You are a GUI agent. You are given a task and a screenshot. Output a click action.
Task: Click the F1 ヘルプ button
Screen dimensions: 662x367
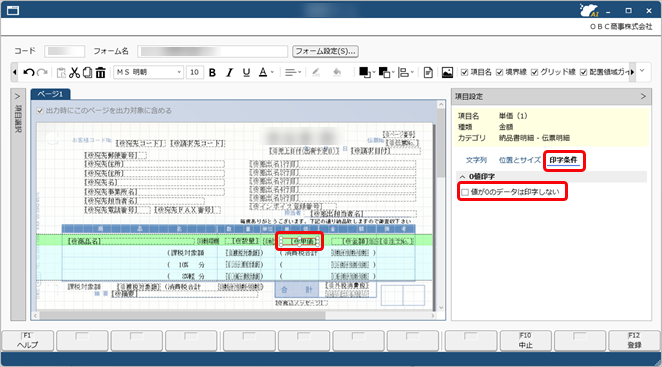pos(27,340)
